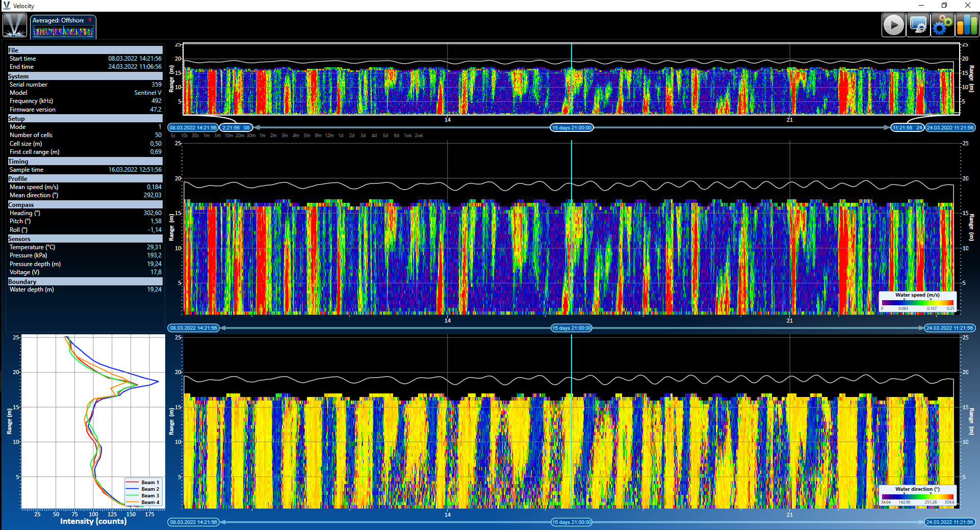Collapse the Compass section header
The height and width of the screenshot is (530, 980).
coord(85,204)
